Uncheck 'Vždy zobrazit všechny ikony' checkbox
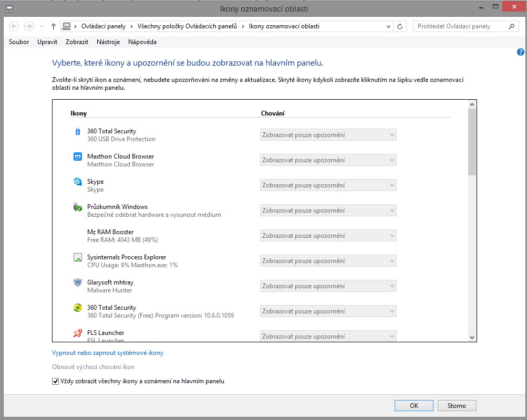The height and width of the screenshot is (420, 527). pos(56,382)
